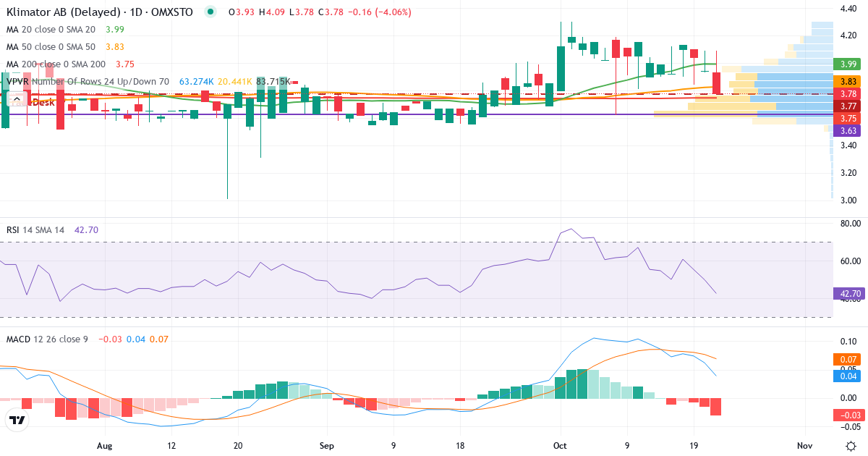Screen dimensions: 868x456
Task: Click the 4.40 price scale label
Action: [x=848, y=9]
